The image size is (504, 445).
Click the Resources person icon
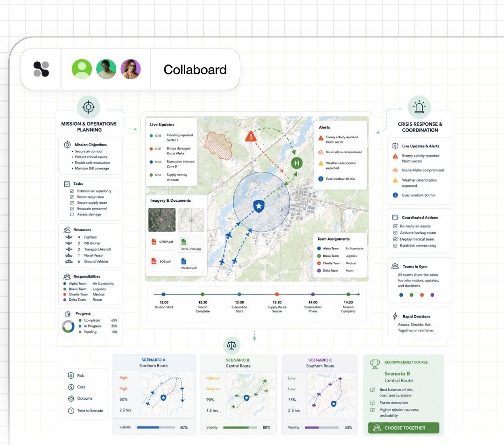[67, 230]
